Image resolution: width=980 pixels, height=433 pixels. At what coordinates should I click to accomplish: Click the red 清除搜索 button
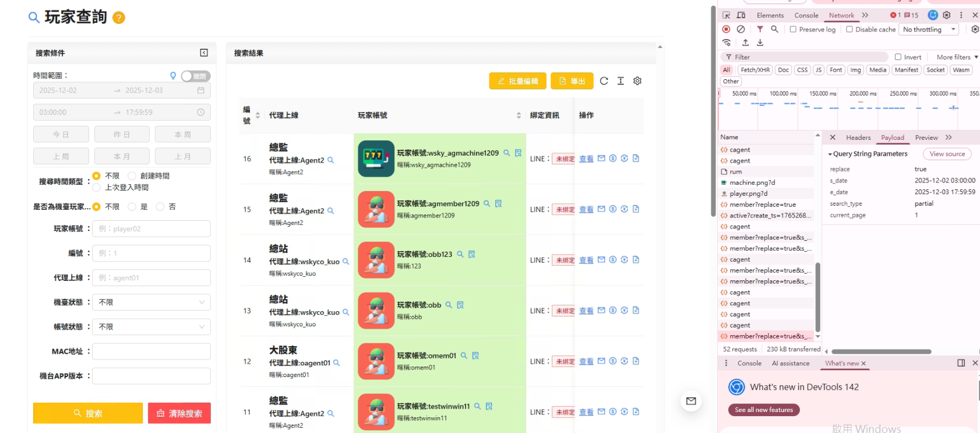tap(179, 413)
